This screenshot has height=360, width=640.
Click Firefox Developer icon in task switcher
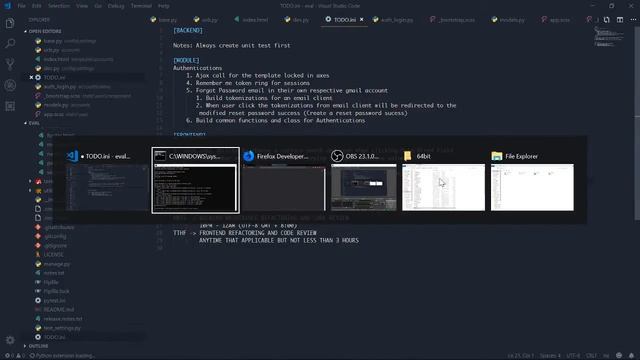point(249,156)
